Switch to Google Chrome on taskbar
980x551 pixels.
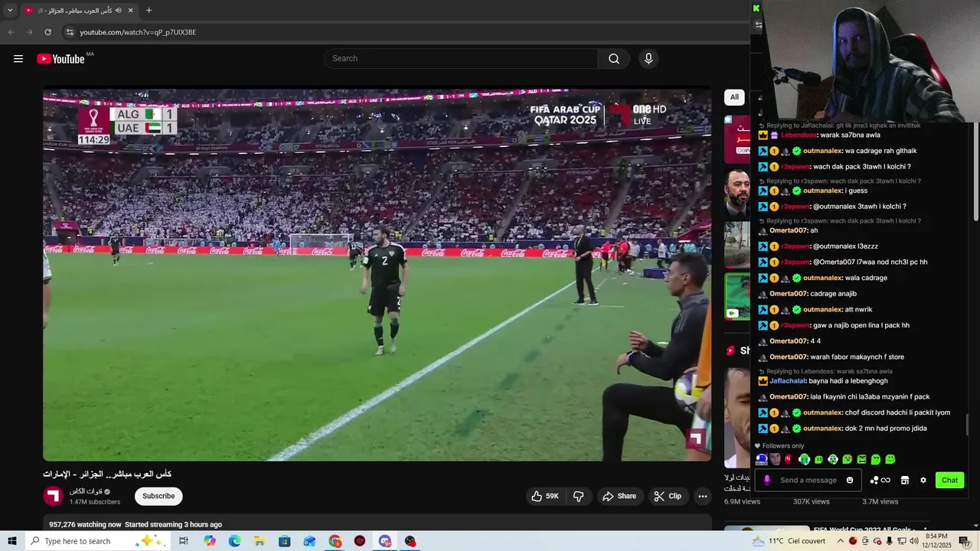pos(335,541)
